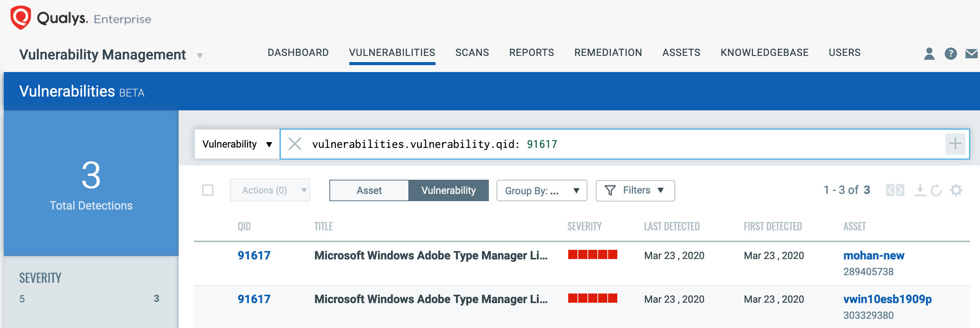Go to next page arrow
The height and width of the screenshot is (328, 980).
coord(900,190)
